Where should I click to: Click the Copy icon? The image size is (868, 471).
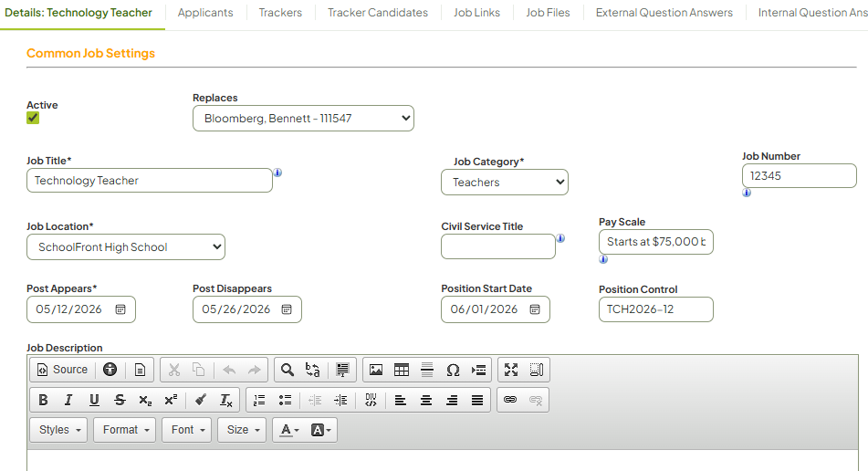point(198,370)
